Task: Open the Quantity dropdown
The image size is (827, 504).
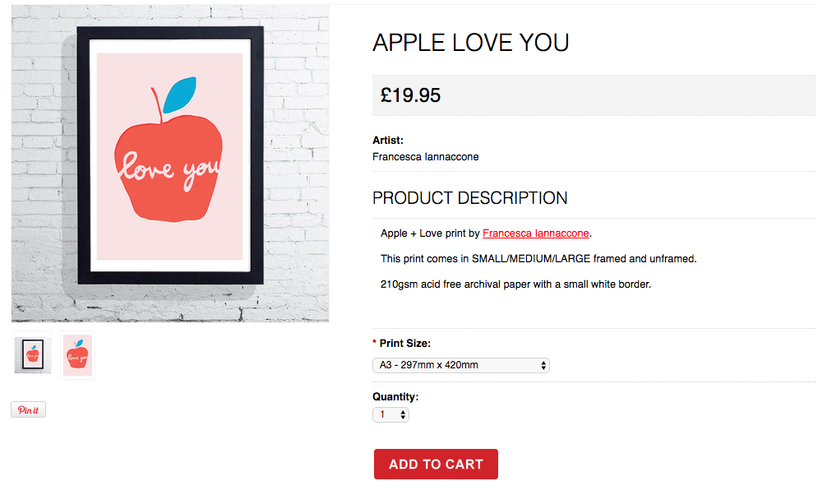Action: (x=390, y=415)
